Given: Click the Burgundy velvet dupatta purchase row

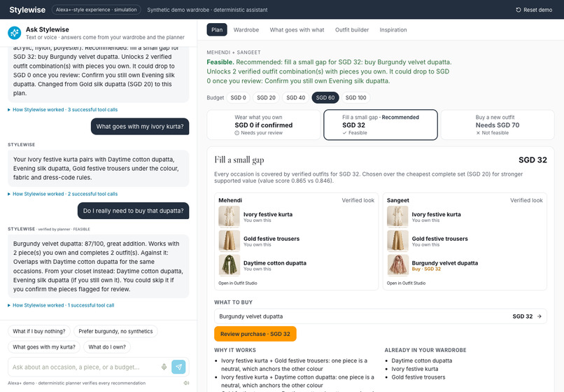Looking at the screenshot, I should 381,316.
